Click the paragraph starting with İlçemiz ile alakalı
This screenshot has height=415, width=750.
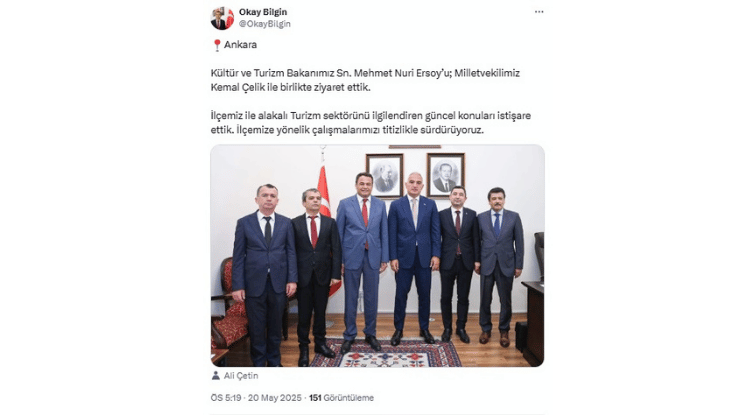371,123
